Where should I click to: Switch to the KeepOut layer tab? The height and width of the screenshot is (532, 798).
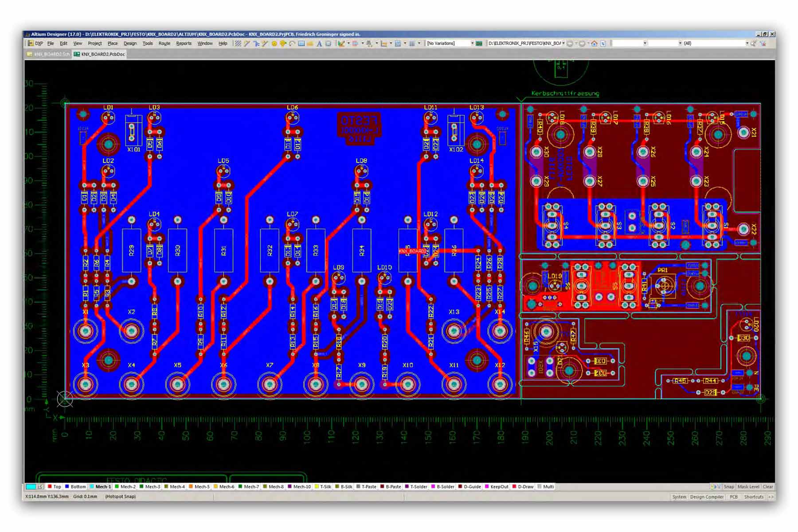[x=497, y=487]
